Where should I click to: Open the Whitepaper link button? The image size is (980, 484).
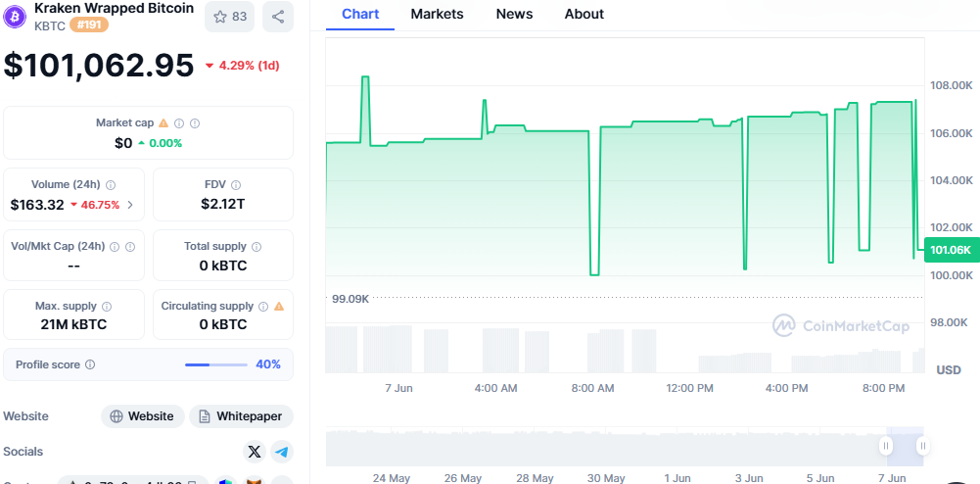tap(241, 416)
